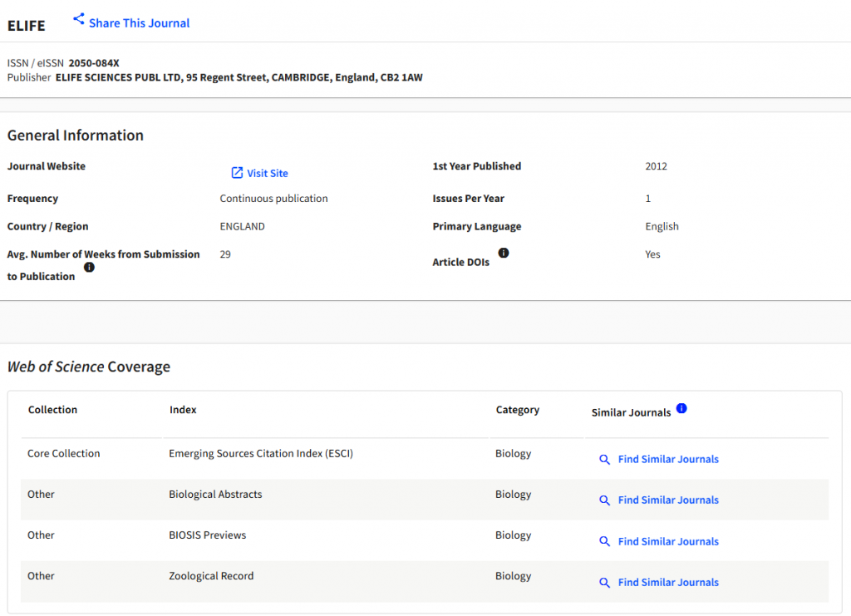Open the Share This Journal link text
Viewport: 851px width, 616px height.
(x=139, y=23)
